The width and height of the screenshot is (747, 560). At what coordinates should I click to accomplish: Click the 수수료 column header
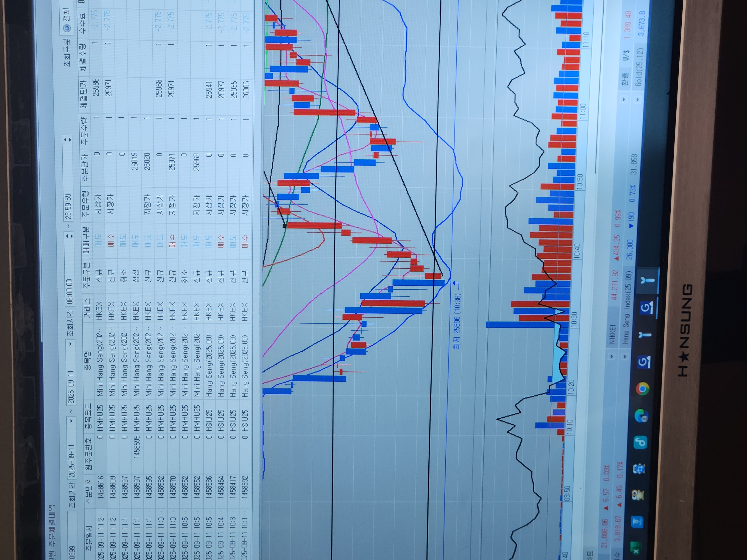pos(82,23)
